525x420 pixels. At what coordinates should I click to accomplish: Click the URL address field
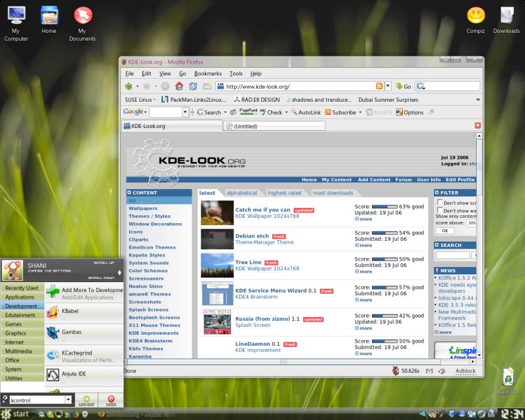click(299, 87)
